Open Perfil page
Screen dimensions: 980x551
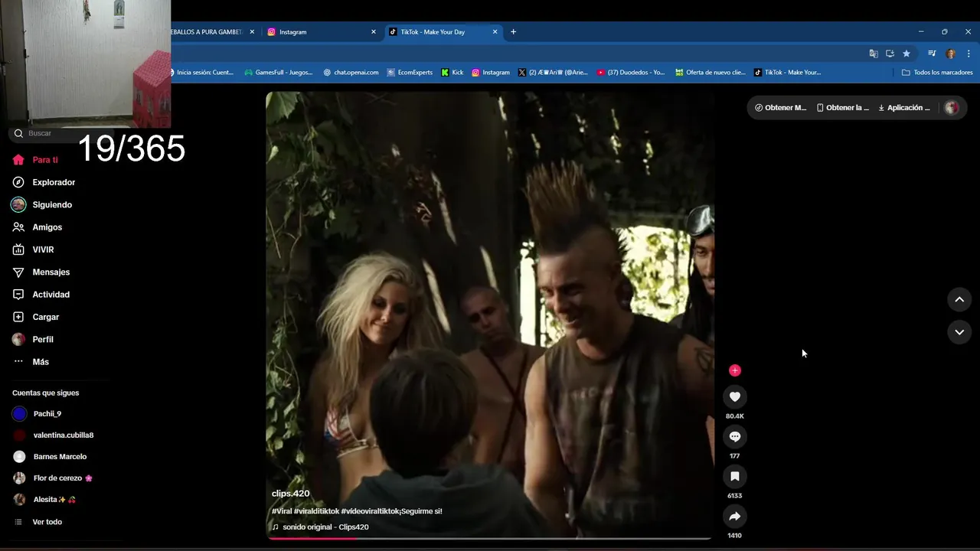(x=33, y=339)
